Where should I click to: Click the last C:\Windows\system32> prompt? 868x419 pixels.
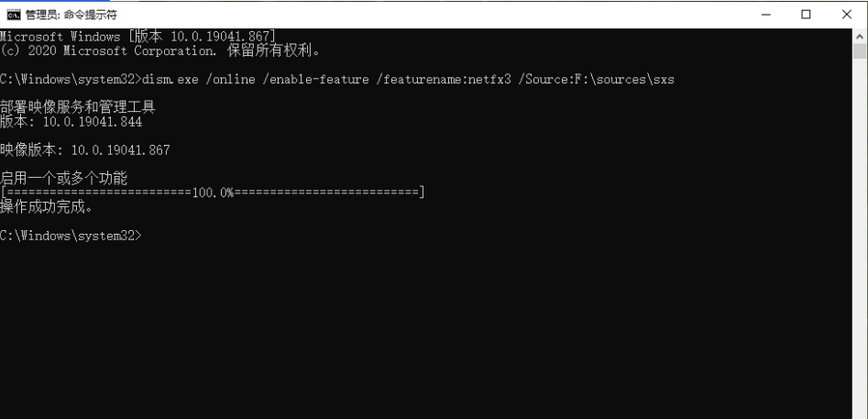71,236
